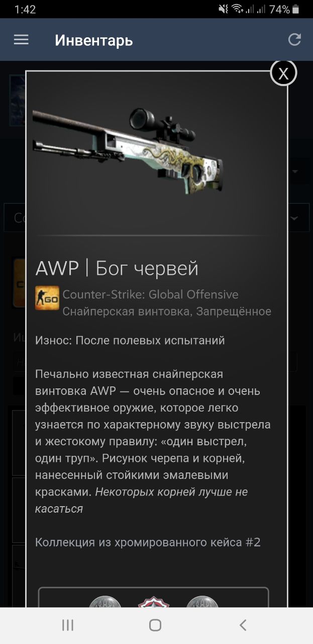Viewport: 313px width, 644px height.
Task: Expand the upper dropdown arrow at right edge
Action: tap(295, 172)
